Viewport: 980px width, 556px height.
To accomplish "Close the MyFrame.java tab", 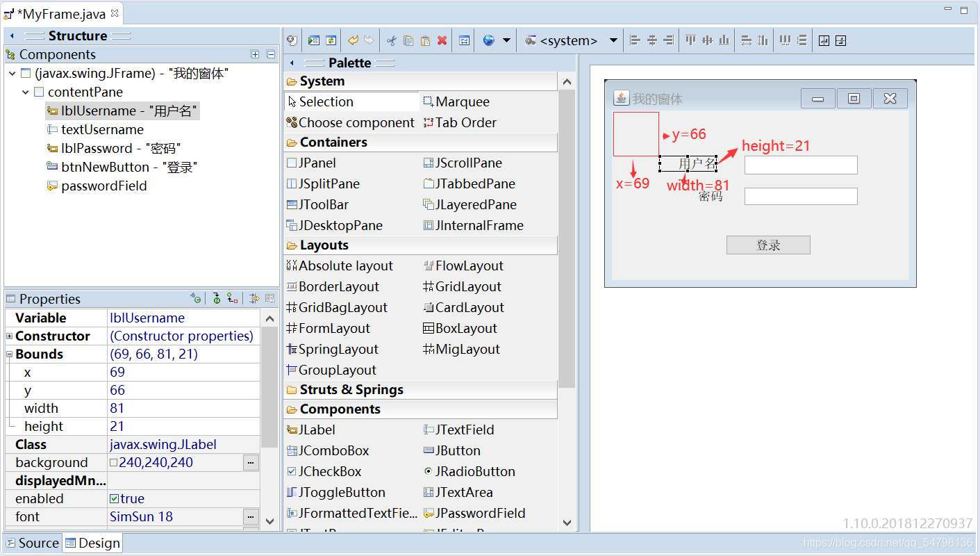I will pyautogui.click(x=115, y=13).
